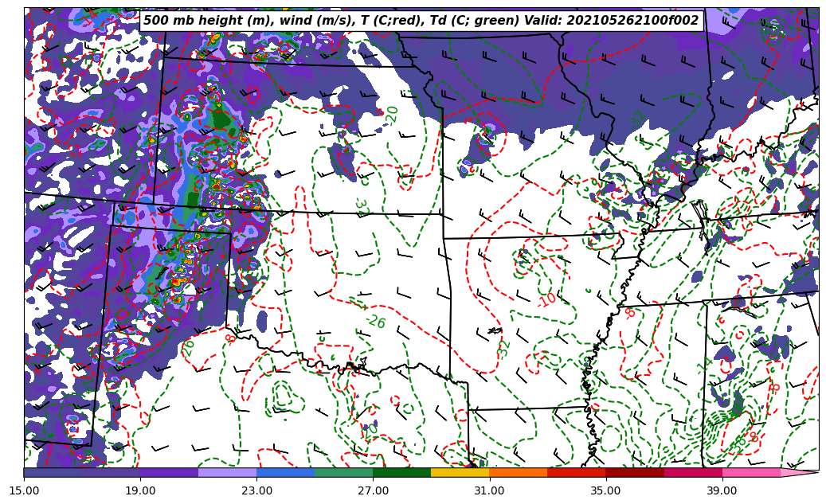Click the 27.00 colorbar tick label
Screen dimensions: 826x504
click(373, 490)
